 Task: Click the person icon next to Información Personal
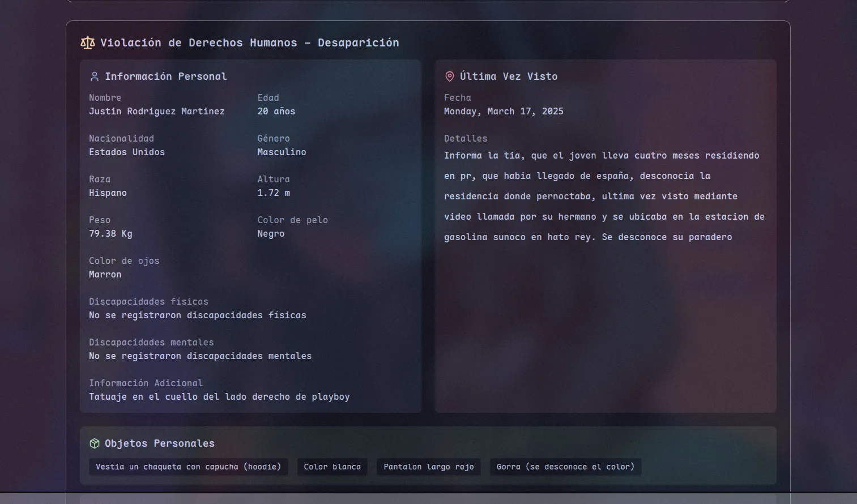click(95, 76)
